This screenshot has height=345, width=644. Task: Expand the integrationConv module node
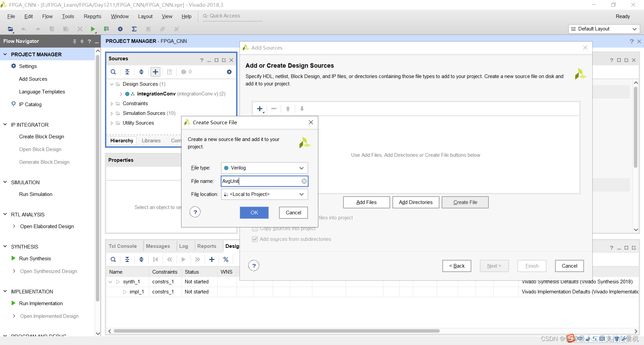[121, 94]
